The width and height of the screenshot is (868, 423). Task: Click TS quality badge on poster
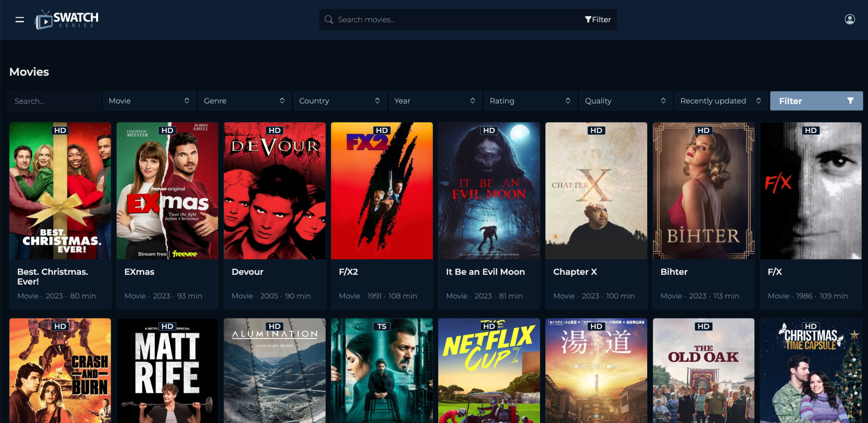(x=381, y=326)
